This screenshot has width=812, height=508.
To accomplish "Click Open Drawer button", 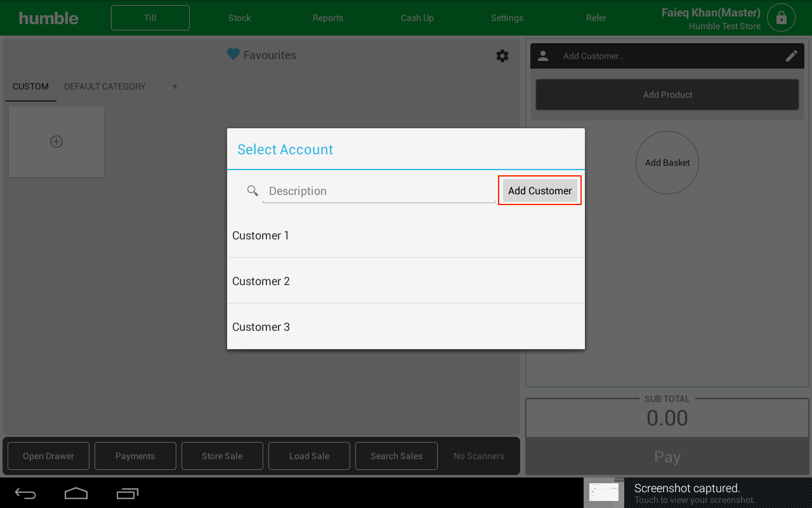I will (48, 456).
